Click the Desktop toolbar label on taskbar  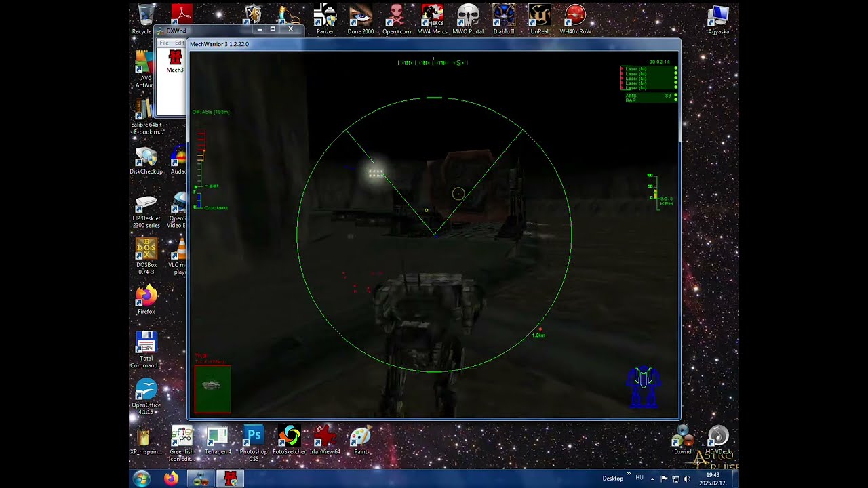tap(613, 479)
